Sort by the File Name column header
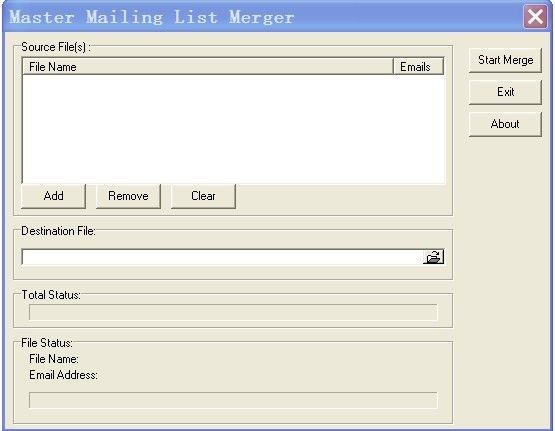This screenshot has width=555, height=431. coord(208,67)
